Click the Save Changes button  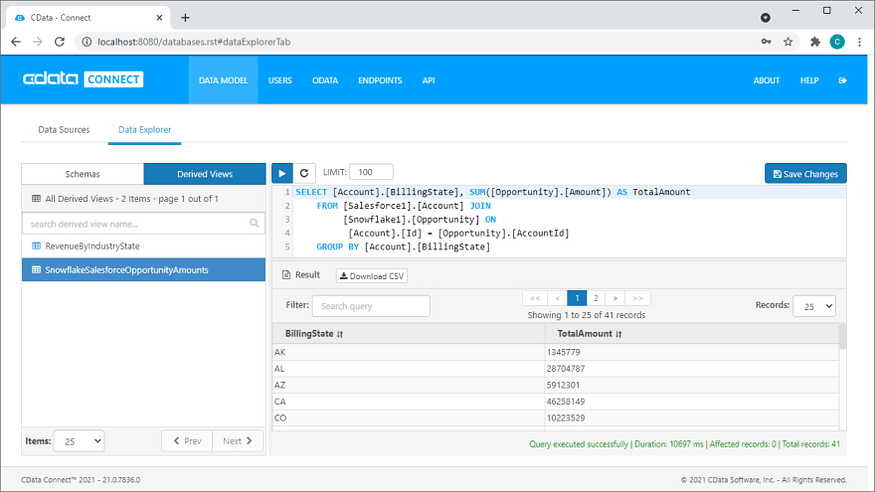pyautogui.click(x=805, y=173)
